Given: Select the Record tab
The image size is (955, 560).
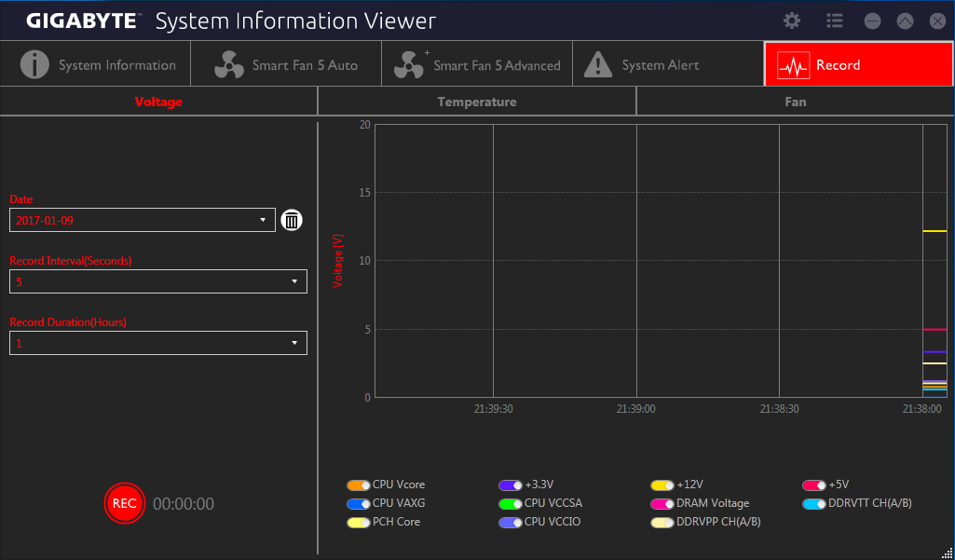Looking at the screenshot, I should [859, 64].
